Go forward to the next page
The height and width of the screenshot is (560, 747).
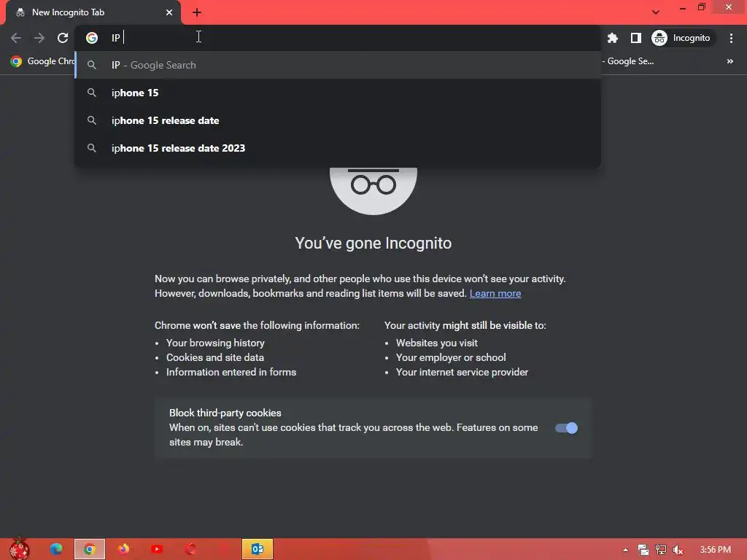point(39,38)
